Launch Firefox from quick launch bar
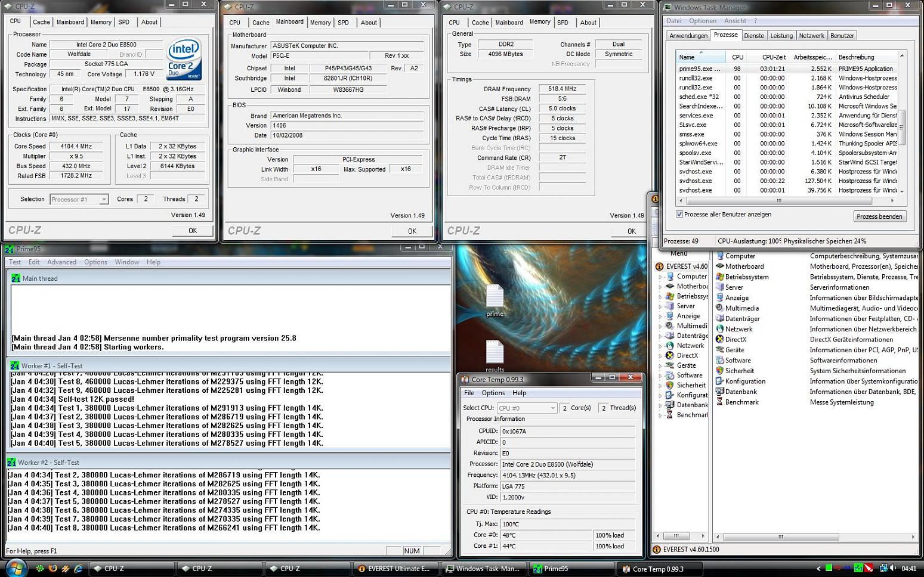This screenshot has height=577, width=924. 52,569
